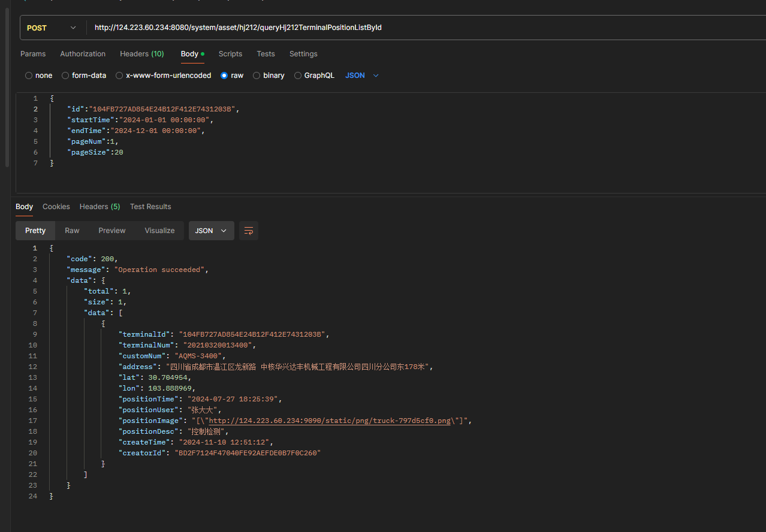Switch to the Params tab

[x=33, y=54]
